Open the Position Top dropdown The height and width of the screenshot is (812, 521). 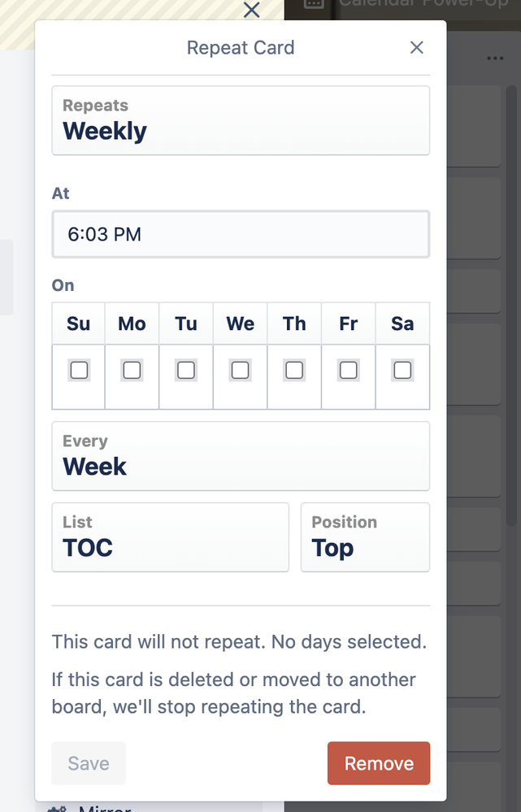[365, 537]
